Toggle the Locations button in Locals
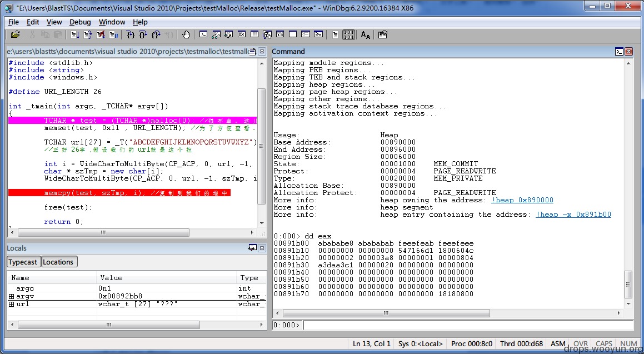The width and height of the screenshot is (644, 354). click(x=59, y=262)
